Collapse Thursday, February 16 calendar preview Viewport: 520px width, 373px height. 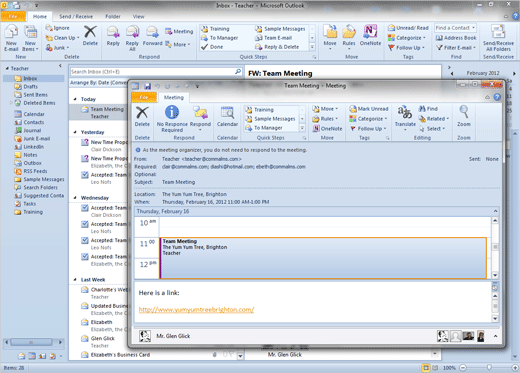(495, 211)
